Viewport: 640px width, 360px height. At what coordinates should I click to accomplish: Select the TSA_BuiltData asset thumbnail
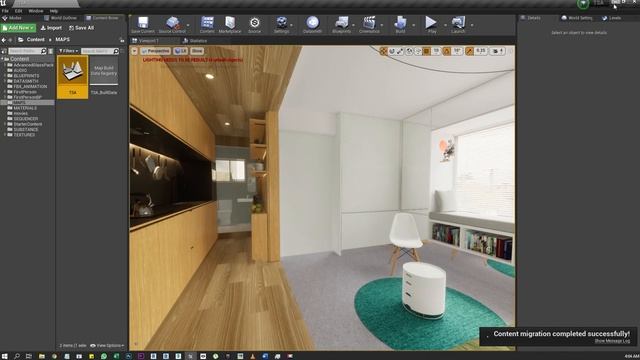(104, 77)
